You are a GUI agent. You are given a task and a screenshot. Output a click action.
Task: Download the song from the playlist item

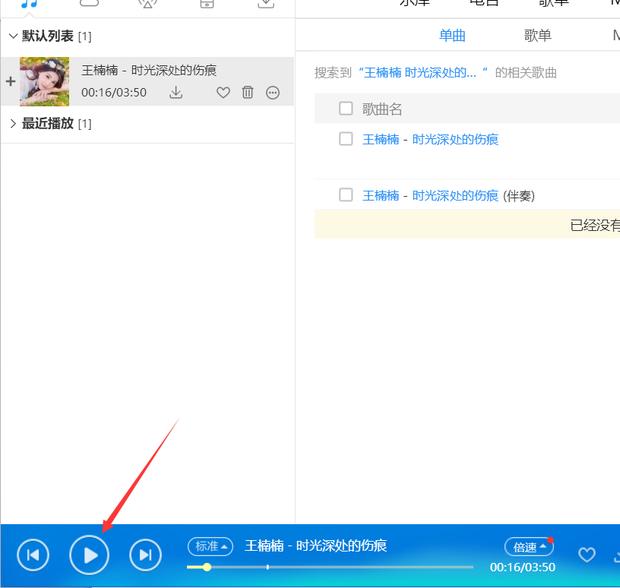tap(176, 93)
